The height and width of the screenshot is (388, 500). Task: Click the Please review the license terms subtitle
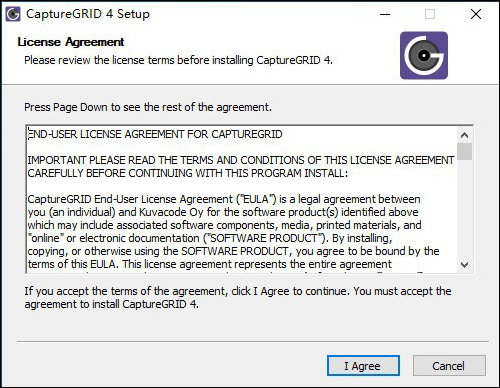178,60
